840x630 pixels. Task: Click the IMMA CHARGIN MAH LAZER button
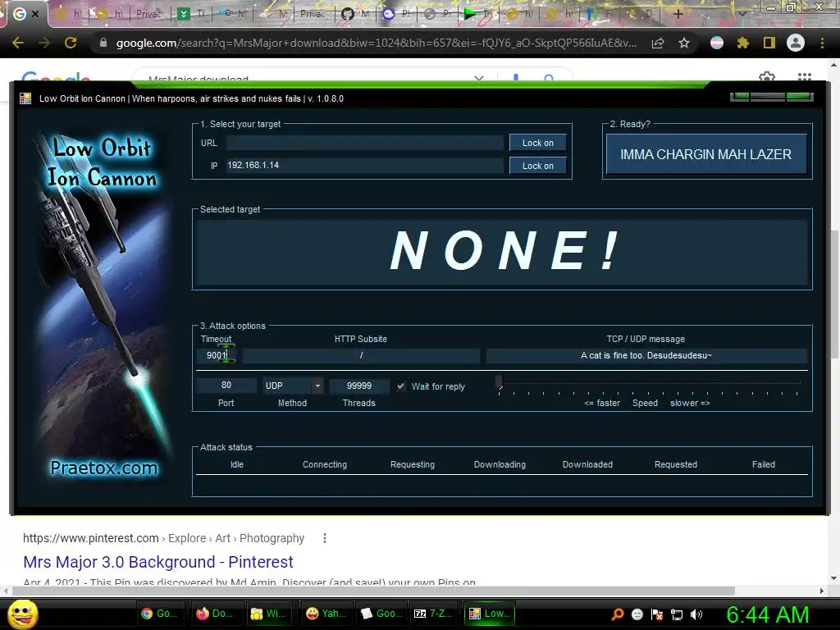point(706,154)
